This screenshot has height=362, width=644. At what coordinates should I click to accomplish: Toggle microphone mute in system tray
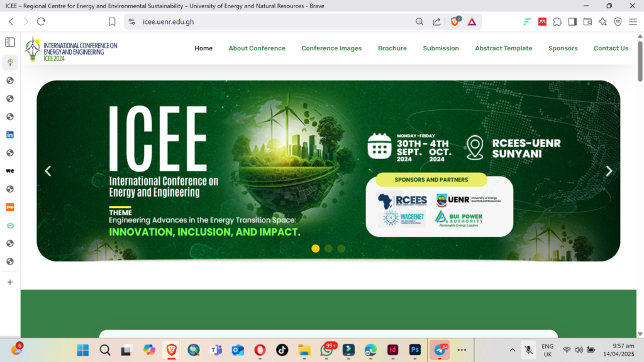pyautogui.click(x=530, y=349)
